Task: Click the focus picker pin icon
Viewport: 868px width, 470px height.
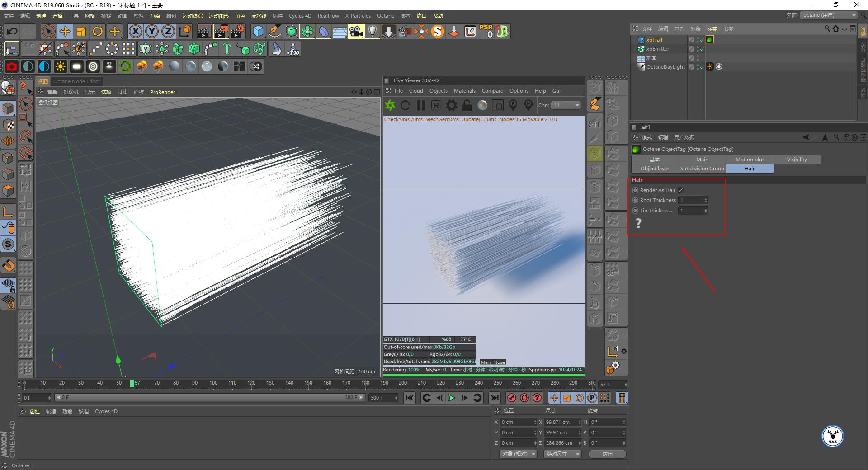Action: tap(513, 105)
